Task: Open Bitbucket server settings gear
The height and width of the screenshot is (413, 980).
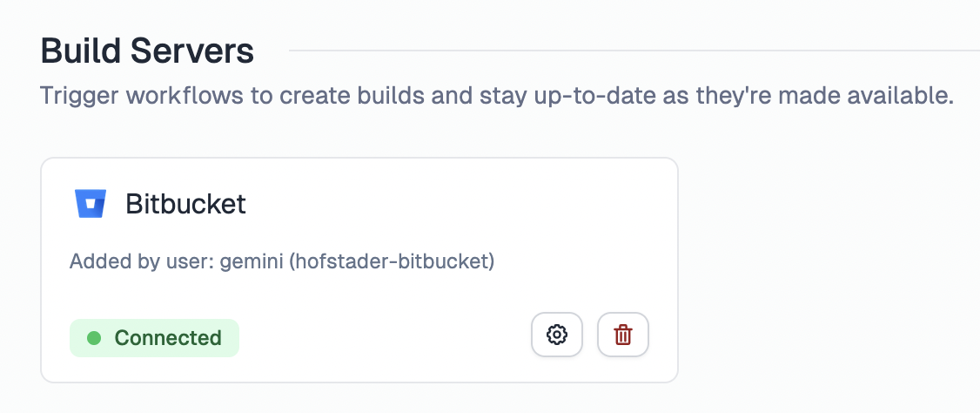Action: coord(557,335)
